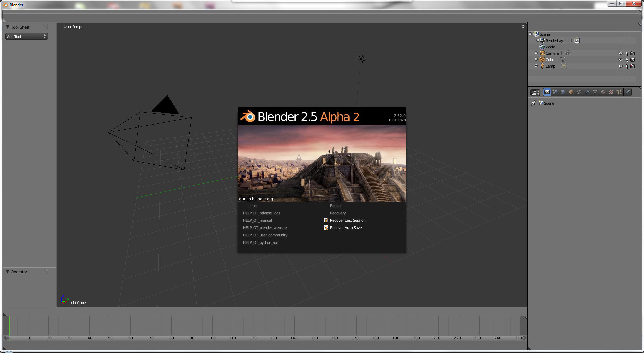Open the Texture checkerboard tab
The width and height of the screenshot is (644, 353).
[x=611, y=92]
